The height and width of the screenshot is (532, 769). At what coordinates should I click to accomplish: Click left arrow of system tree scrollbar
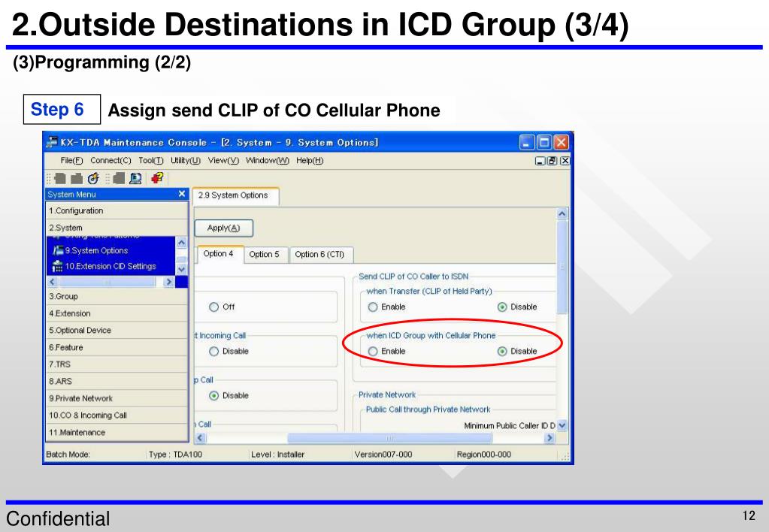coord(53,282)
